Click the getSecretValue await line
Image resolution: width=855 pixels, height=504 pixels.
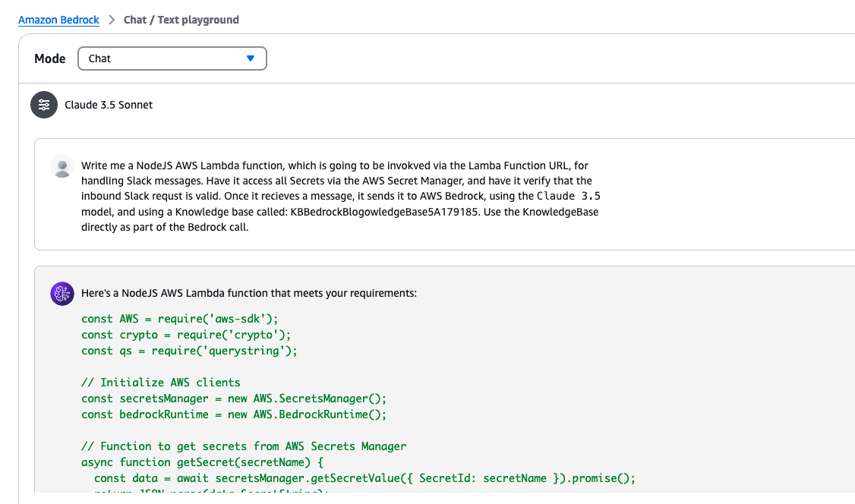tap(364, 478)
